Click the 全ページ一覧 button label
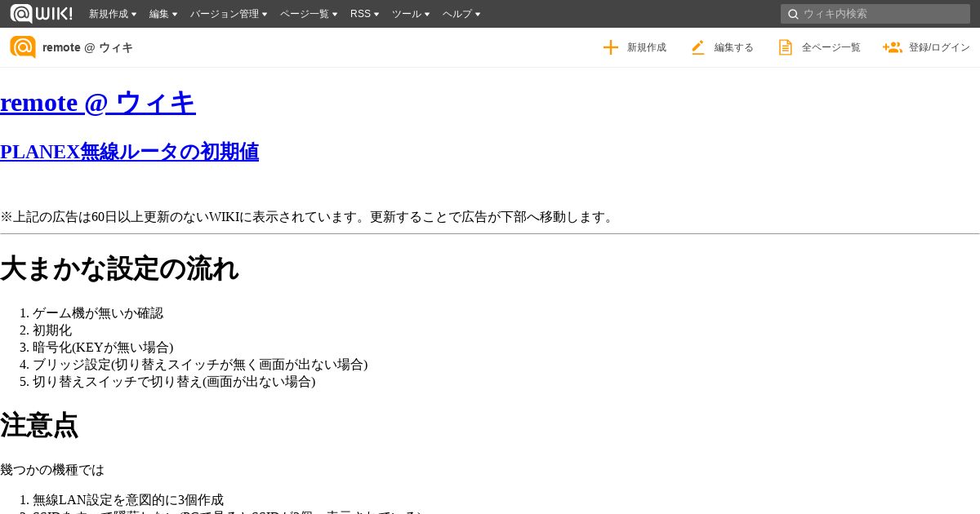 pyautogui.click(x=831, y=47)
